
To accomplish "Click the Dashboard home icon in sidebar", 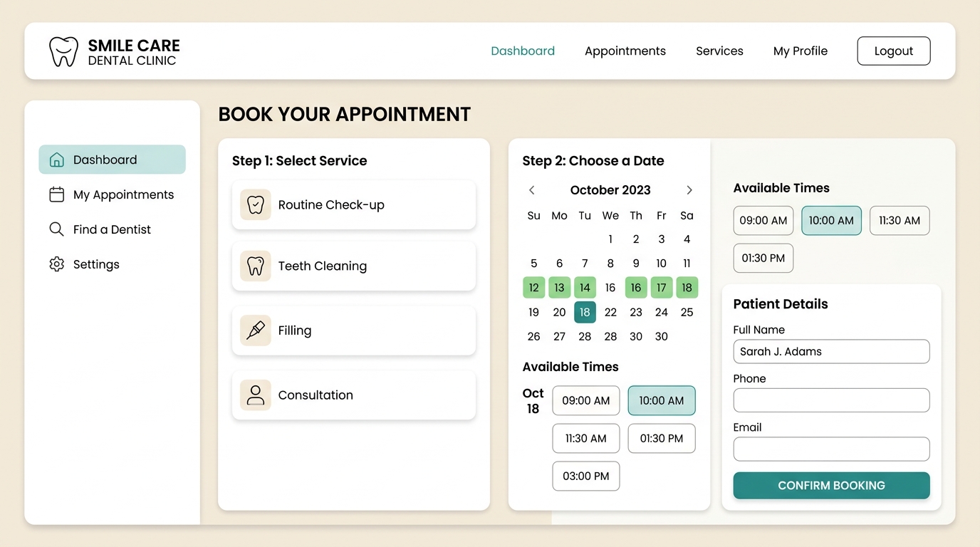I will [x=56, y=160].
